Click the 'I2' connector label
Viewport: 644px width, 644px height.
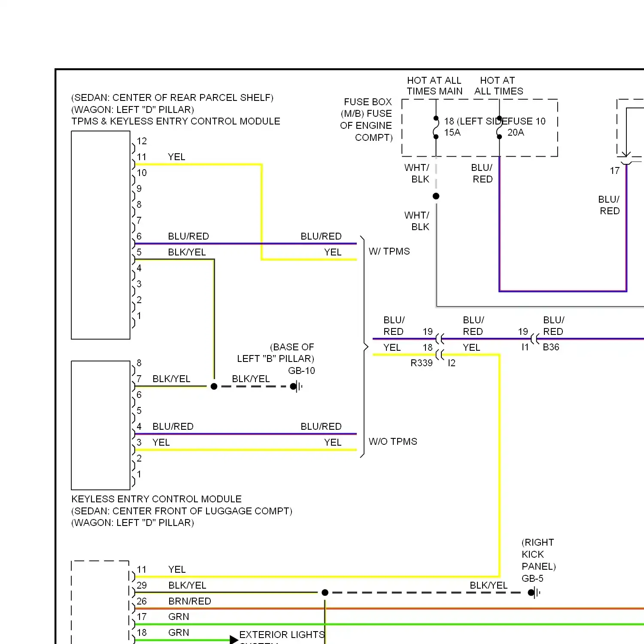click(451, 363)
